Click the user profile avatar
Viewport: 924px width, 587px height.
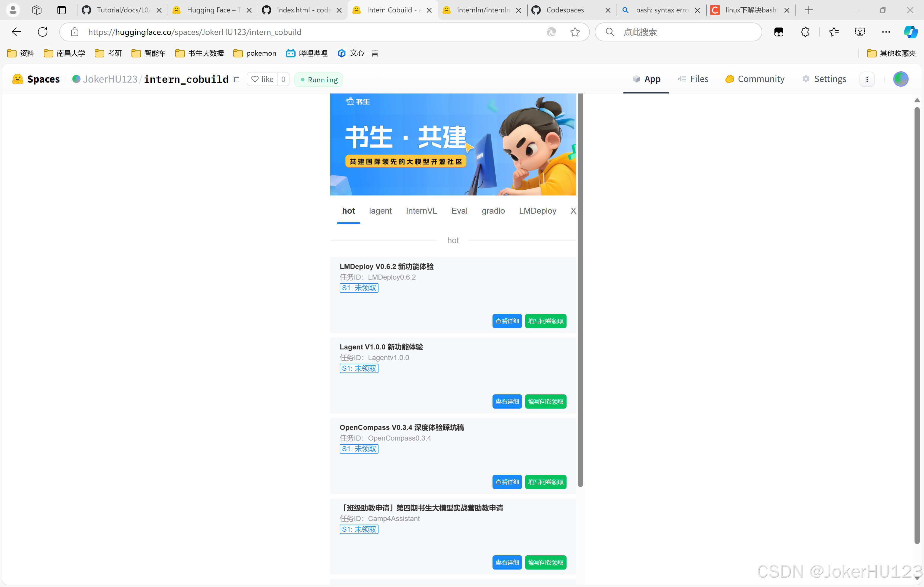point(900,79)
